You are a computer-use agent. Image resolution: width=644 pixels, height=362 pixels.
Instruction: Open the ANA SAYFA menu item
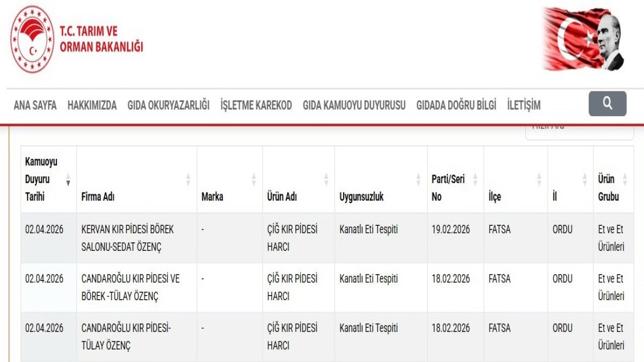tap(35, 105)
